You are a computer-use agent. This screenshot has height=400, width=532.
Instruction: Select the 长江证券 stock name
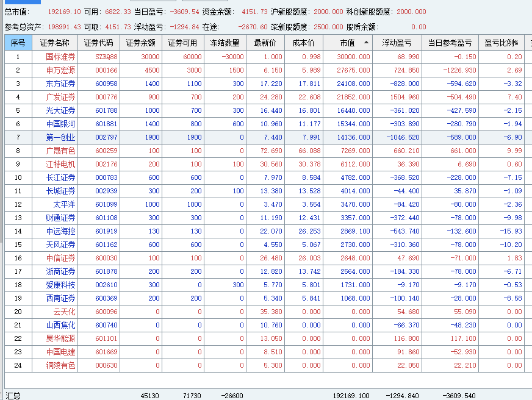(60, 177)
